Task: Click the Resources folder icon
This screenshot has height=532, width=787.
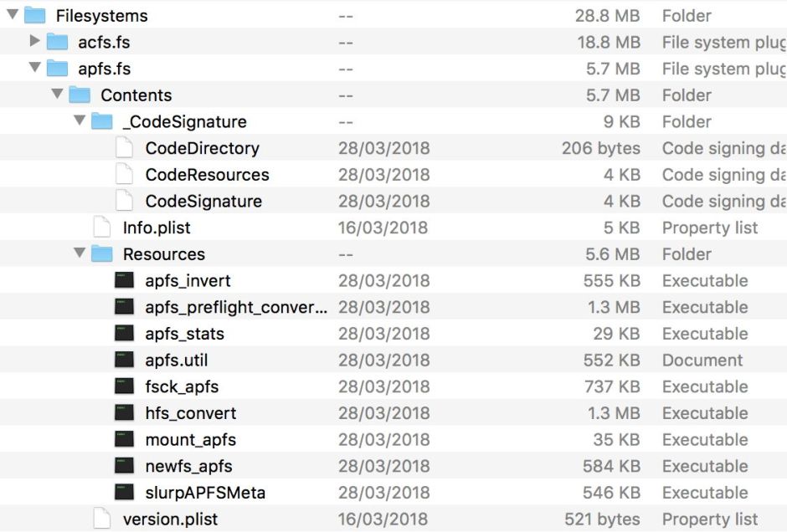Action: click(x=102, y=254)
